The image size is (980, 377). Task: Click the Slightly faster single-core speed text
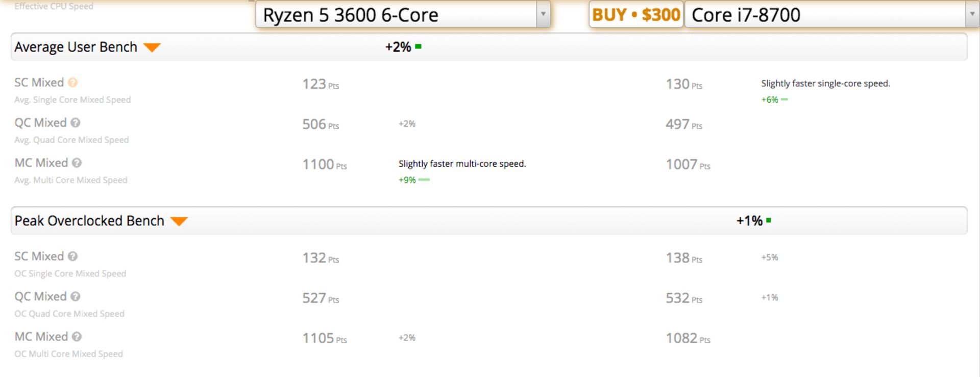tap(825, 83)
